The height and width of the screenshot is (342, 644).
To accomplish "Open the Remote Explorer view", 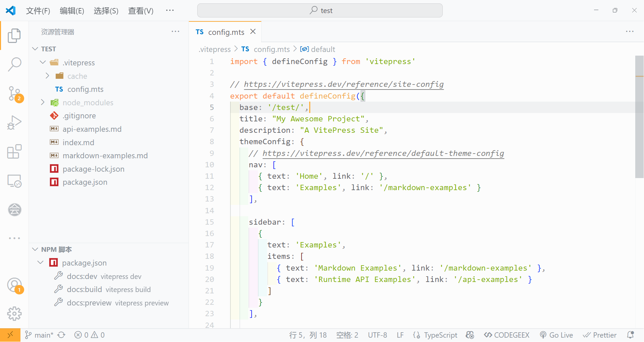I will [x=14, y=181].
